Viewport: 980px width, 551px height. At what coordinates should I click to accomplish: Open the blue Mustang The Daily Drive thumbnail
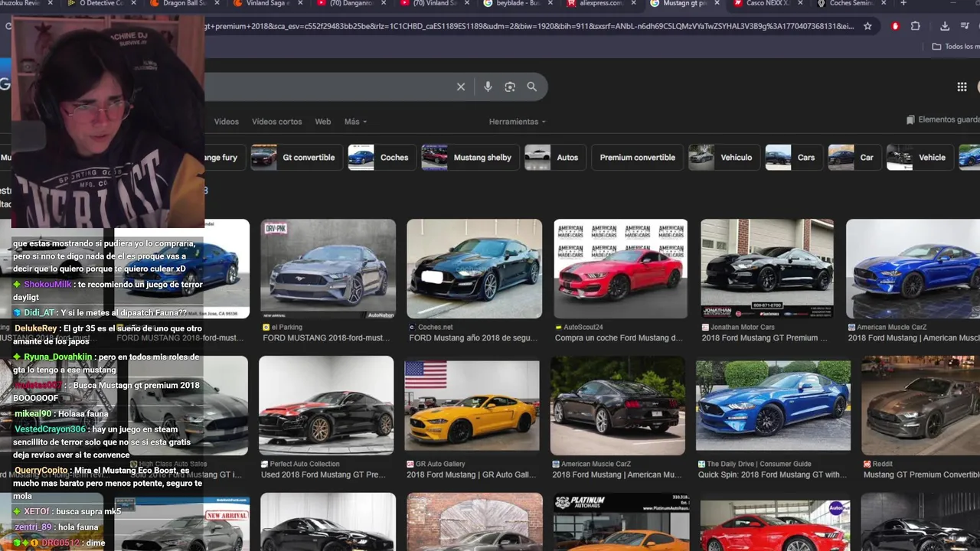coord(773,406)
